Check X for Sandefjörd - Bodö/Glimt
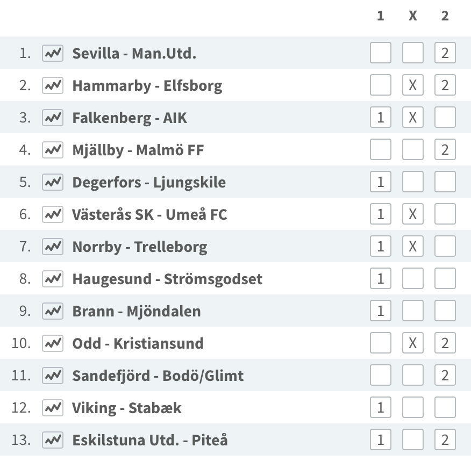 [412, 375]
